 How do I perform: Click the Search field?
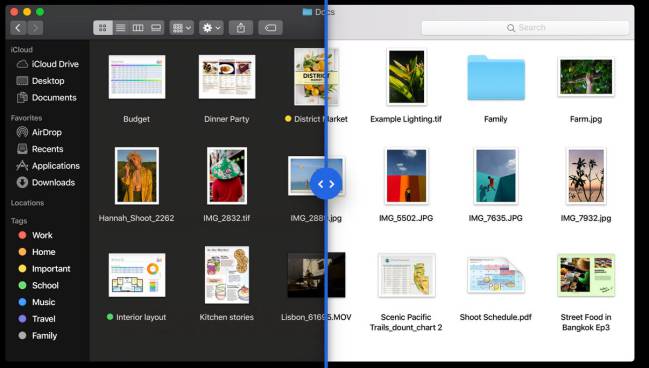click(x=525, y=28)
